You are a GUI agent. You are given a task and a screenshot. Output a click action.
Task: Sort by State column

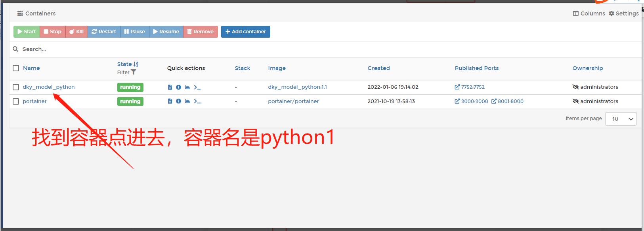pos(128,64)
